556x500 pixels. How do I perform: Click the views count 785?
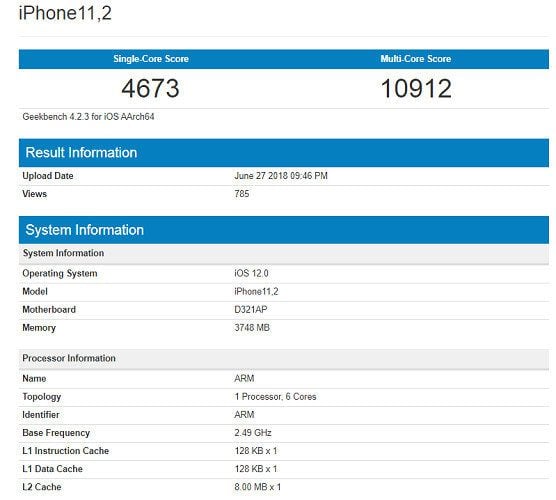tap(242, 194)
